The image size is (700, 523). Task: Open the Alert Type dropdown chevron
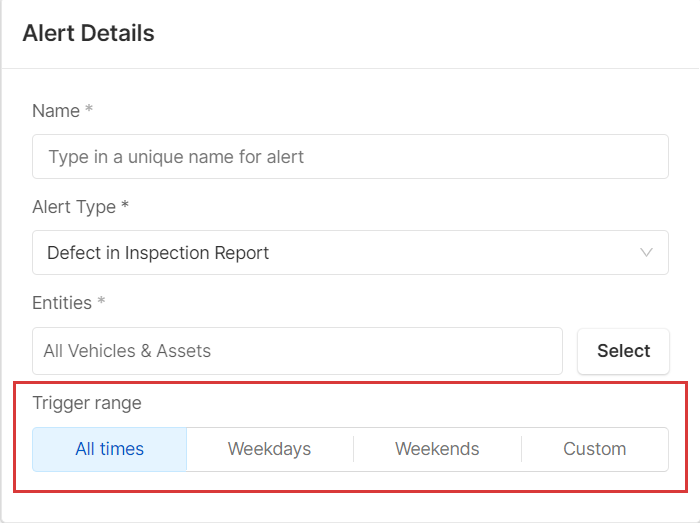point(646,253)
